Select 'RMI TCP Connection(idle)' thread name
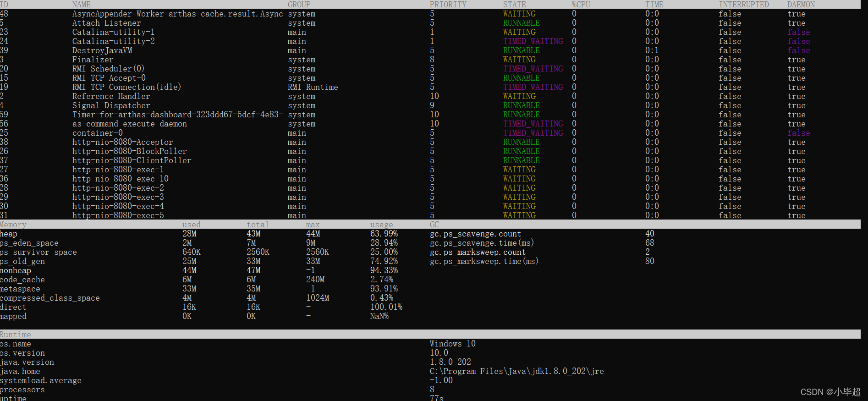 [x=127, y=87]
